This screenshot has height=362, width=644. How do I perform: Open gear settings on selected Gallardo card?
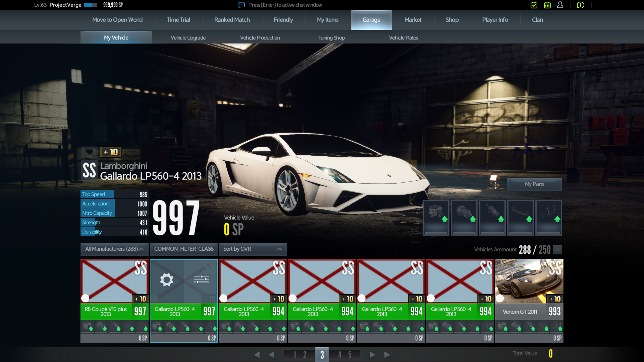click(167, 279)
